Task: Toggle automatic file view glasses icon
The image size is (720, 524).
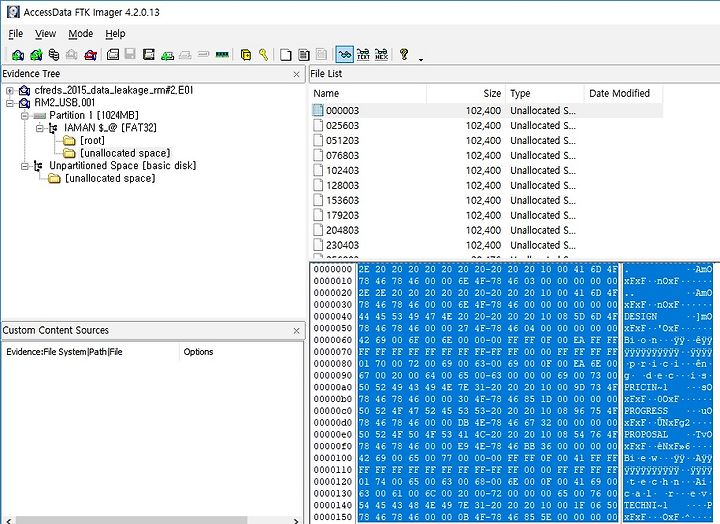Action: 344,55
